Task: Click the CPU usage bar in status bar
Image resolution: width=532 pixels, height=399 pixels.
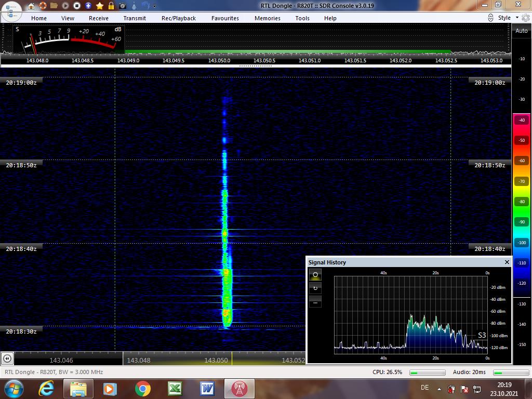Action: coord(427,373)
